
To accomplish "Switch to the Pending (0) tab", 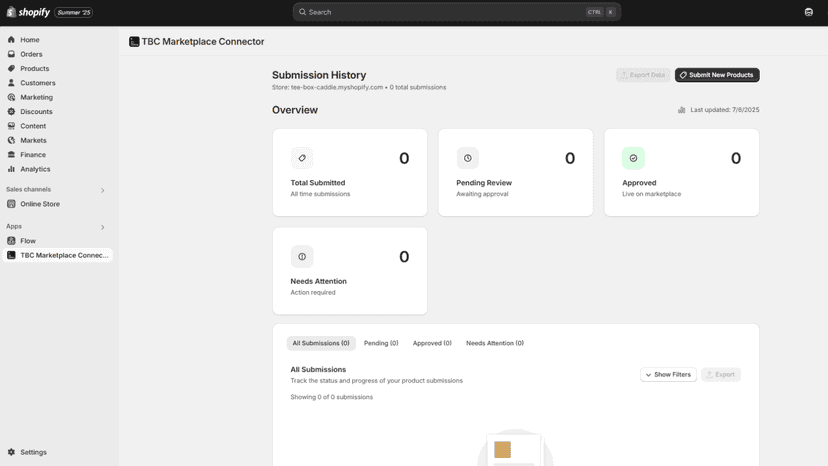I will pos(381,343).
